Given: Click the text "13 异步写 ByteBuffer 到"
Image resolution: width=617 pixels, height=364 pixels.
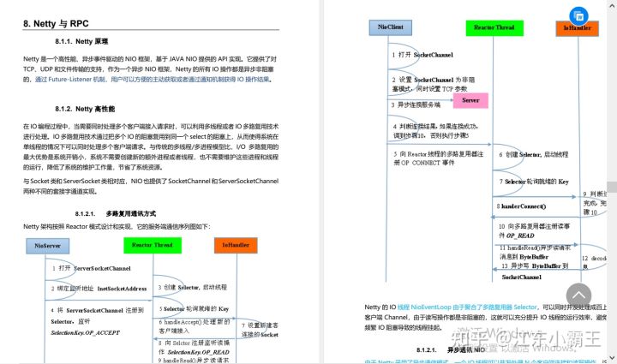Looking at the screenshot, I should pos(535,266).
